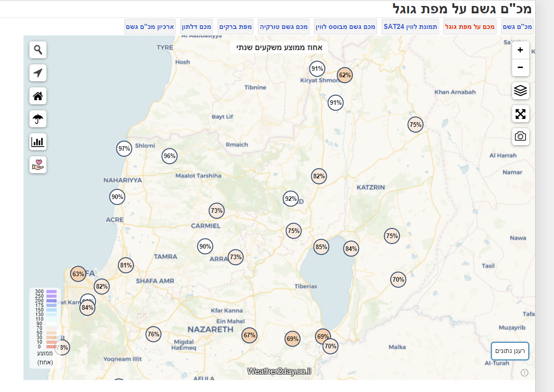Click the heart-in-hand donation icon
The image size is (554, 392).
(x=38, y=165)
